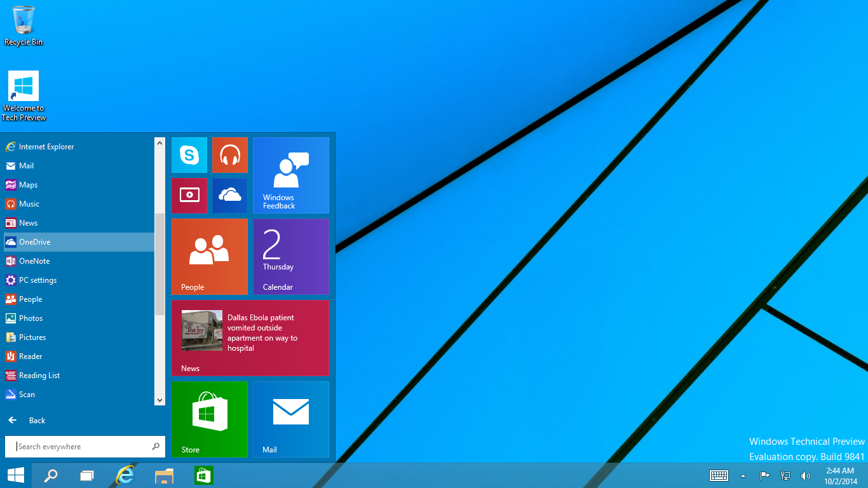Select Welcome to Tech Preview shortcut

coord(24,96)
